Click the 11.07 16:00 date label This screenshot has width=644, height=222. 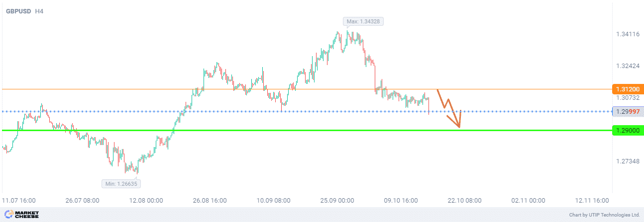(x=19, y=201)
